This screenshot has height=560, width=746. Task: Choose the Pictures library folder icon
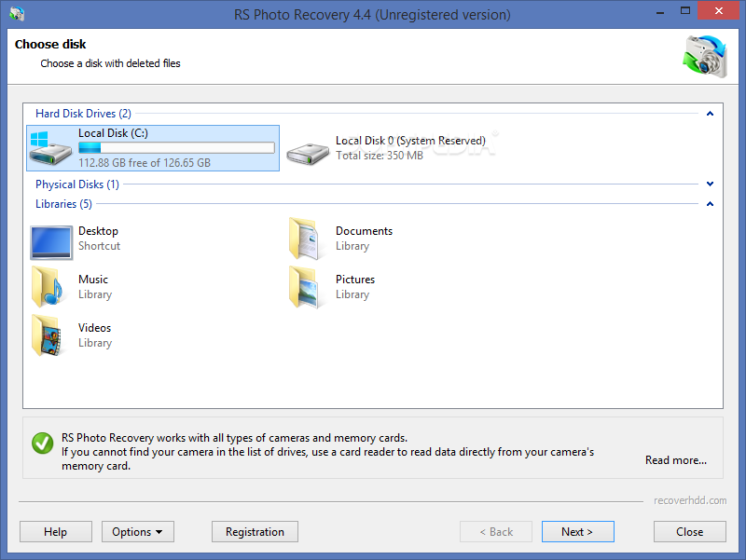click(305, 287)
